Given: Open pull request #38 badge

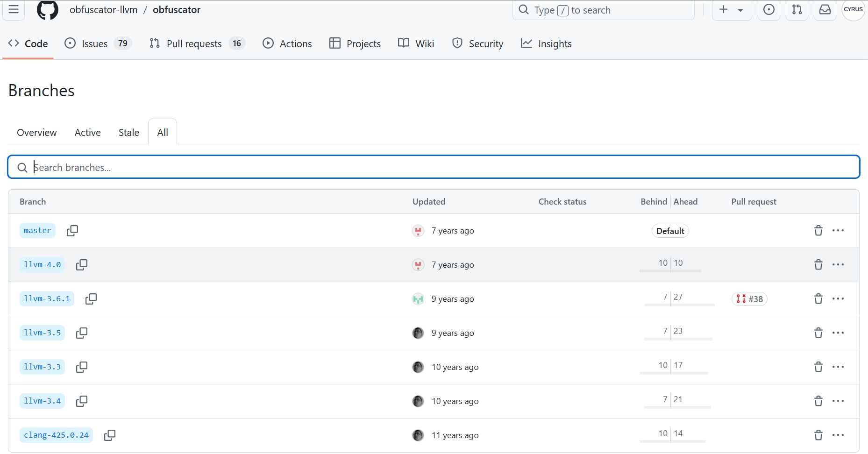Looking at the screenshot, I should (x=749, y=299).
